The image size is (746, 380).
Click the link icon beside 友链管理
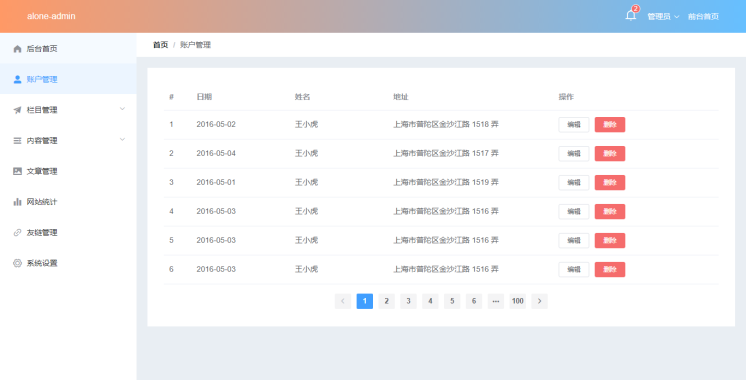point(18,233)
